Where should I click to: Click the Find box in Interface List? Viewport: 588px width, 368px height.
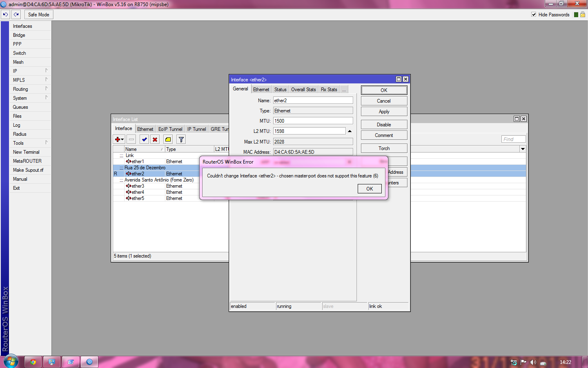click(514, 139)
